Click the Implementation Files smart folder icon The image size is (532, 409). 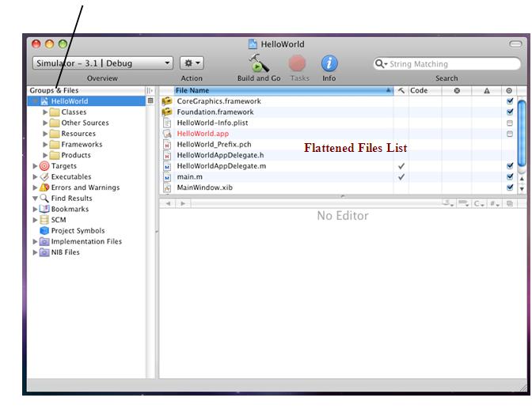[44, 241]
